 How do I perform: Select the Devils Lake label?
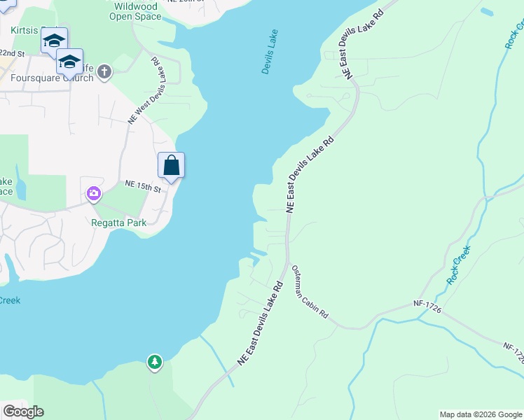[269, 52]
